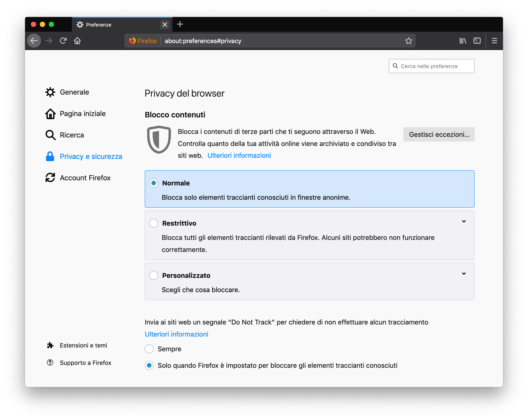Expand the Restrittivo section chevron
This screenshot has height=420, width=528.
tap(464, 221)
